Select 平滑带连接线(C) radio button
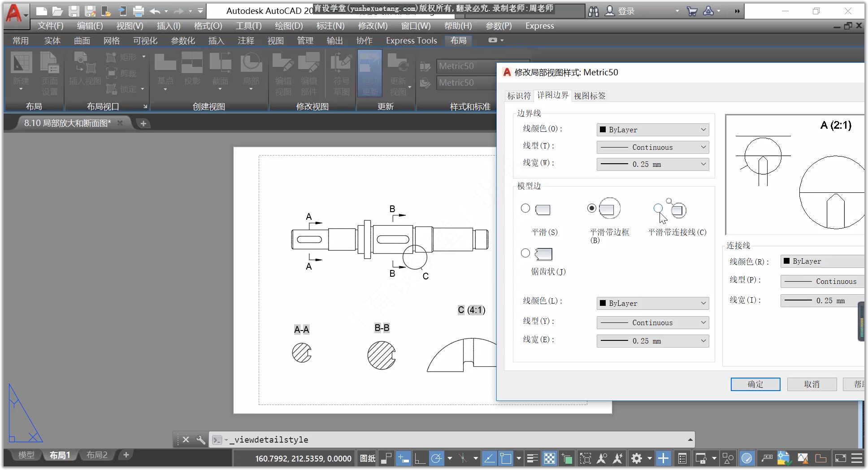This screenshot has height=470, width=868. 658,208
